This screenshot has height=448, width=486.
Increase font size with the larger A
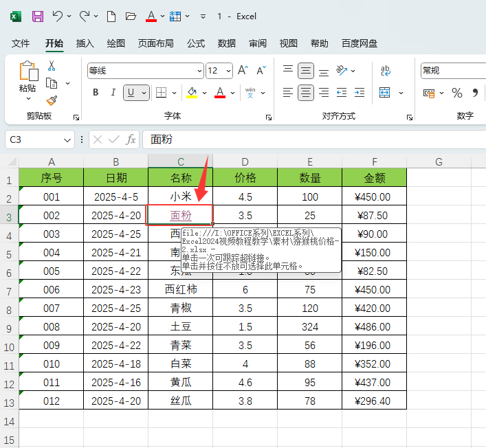pyautogui.click(x=243, y=71)
